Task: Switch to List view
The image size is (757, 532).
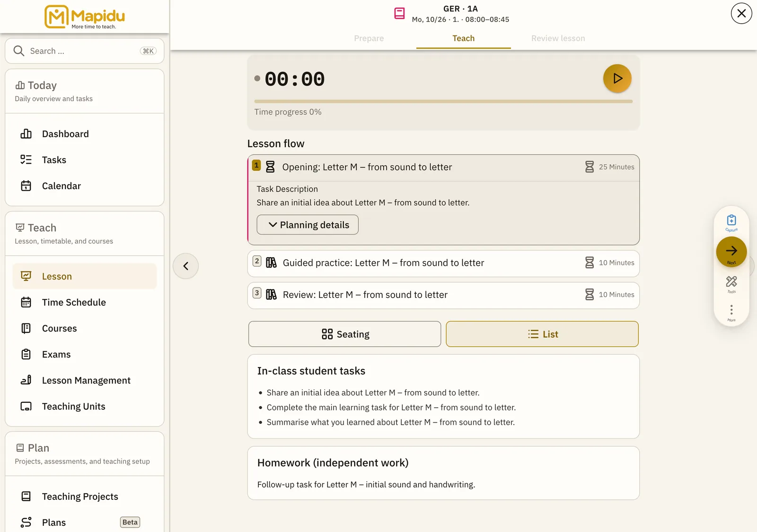Action: [542, 334]
